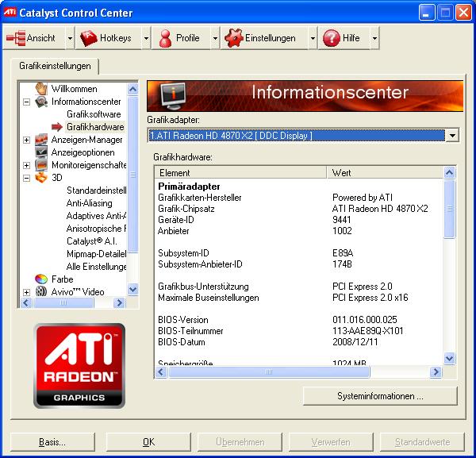Minimize the Catalyst Control Center window
The width and height of the screenshot is (476, 458).
coord(426,13)
